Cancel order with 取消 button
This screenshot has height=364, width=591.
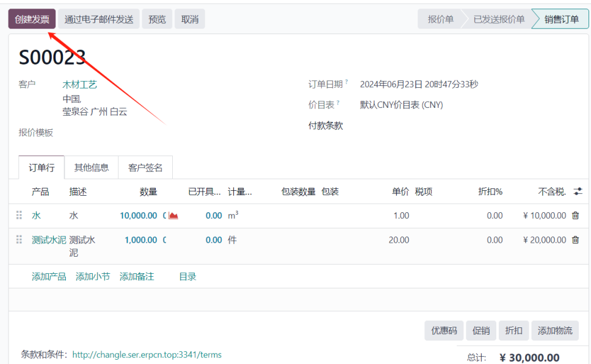pos(190,19)
